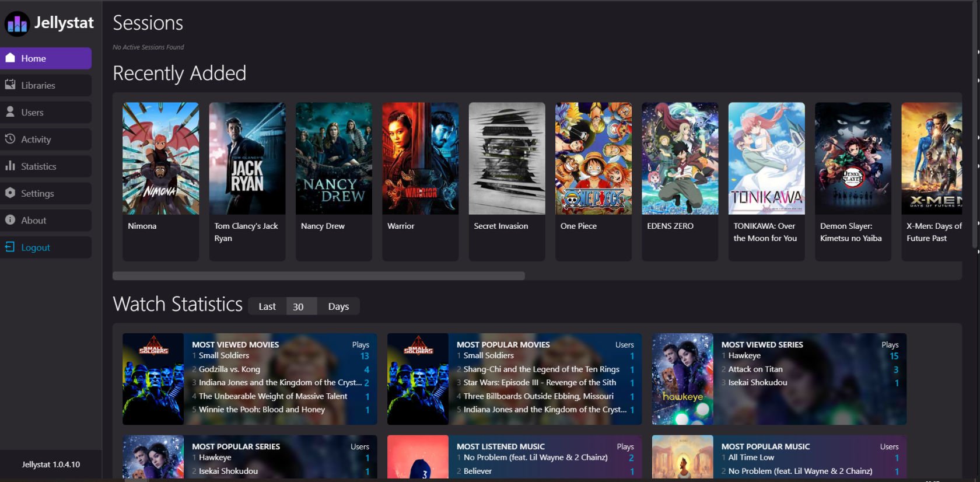Click the Logout door icon

click(10, 247)
